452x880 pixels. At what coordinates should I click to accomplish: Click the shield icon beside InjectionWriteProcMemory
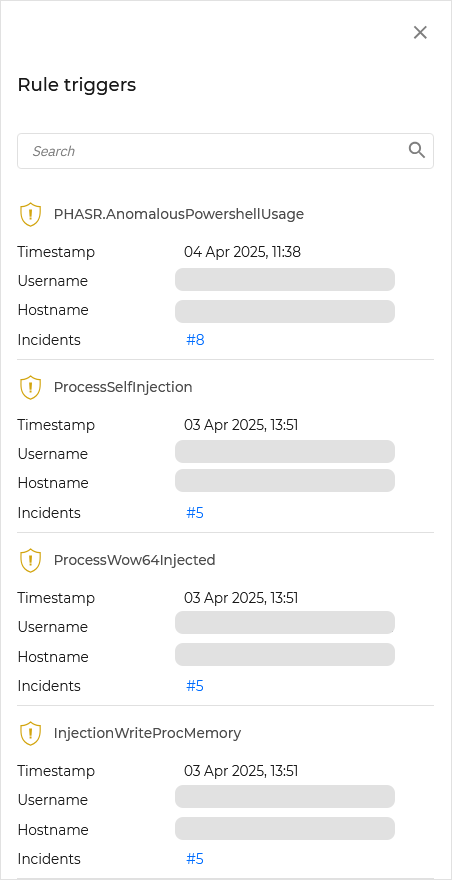[30, 733]
